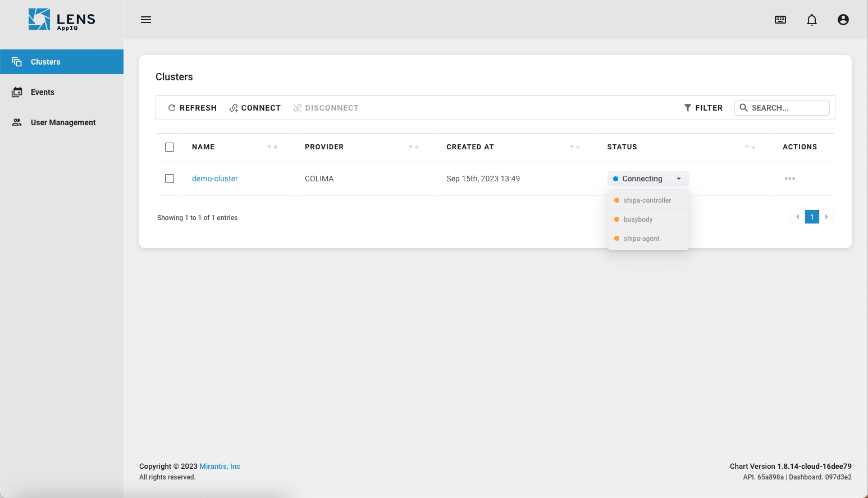Click the Clusters page heading
868x498 pixels.
(x=174, y=77)
